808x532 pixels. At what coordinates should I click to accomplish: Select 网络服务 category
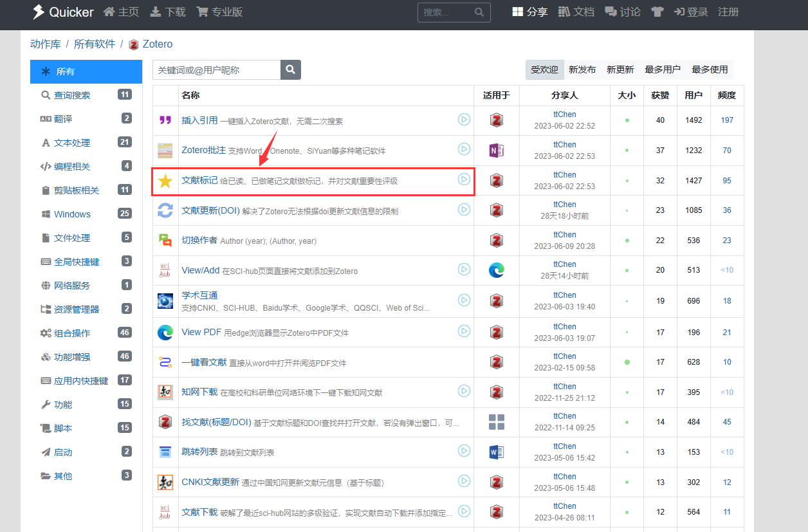coord(86,286)
